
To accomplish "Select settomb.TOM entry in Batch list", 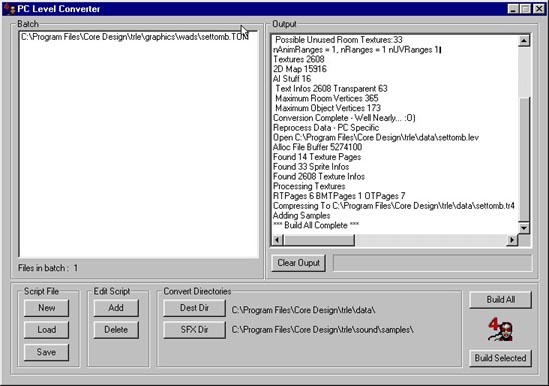I will (135, 37).
